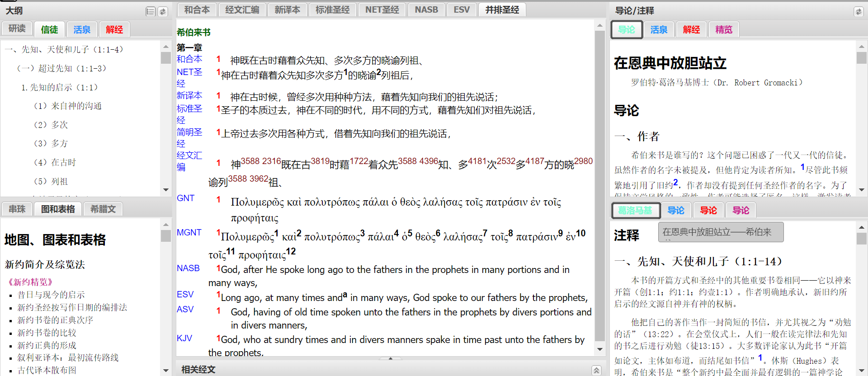Click scroll down arrow of Bible text pane

click(x=600, y=349)
